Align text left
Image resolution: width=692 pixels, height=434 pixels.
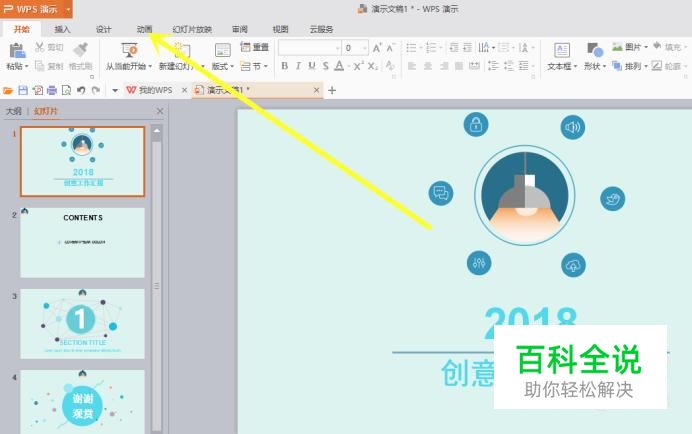coord(412,66)
